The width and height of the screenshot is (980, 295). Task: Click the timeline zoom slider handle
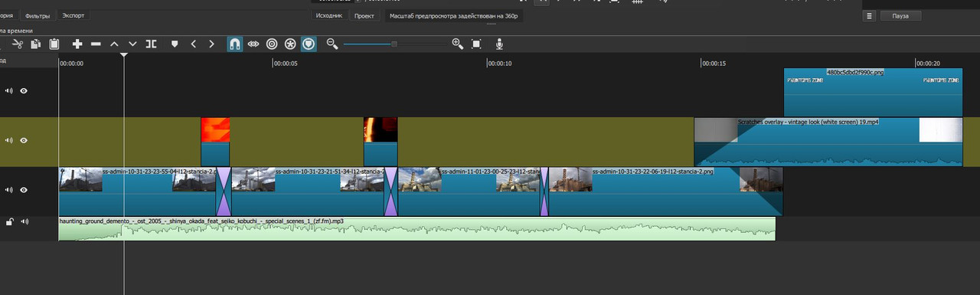pyautogui.click(x=394, y=44)
